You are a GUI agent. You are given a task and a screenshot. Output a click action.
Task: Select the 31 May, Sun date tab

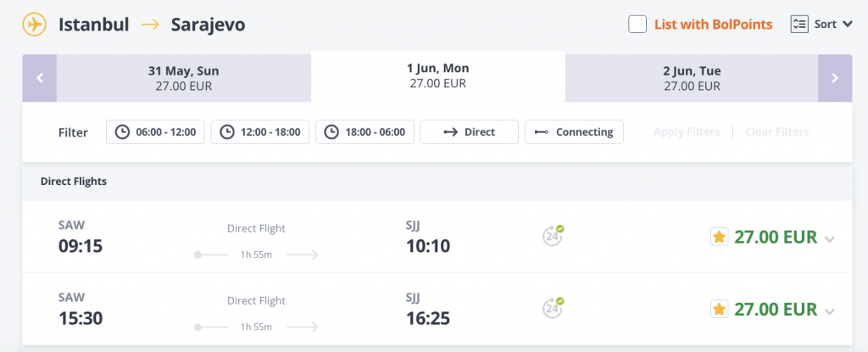point(184,78)
